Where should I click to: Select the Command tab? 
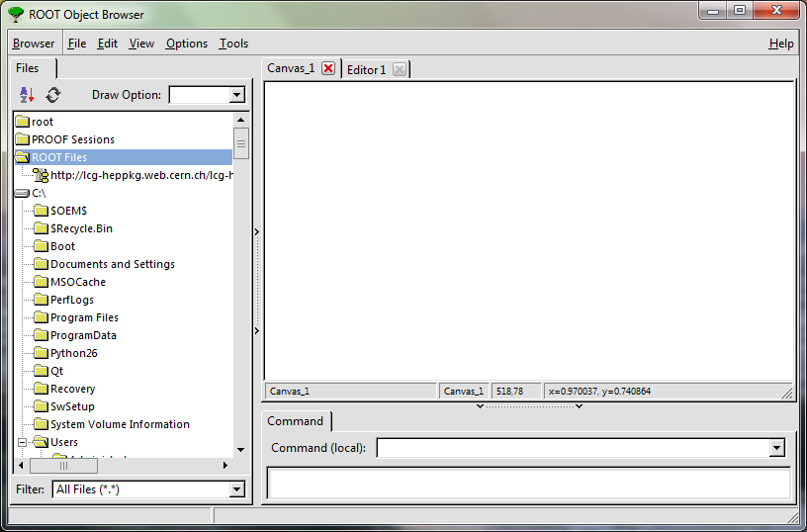[x=295, y=421]
